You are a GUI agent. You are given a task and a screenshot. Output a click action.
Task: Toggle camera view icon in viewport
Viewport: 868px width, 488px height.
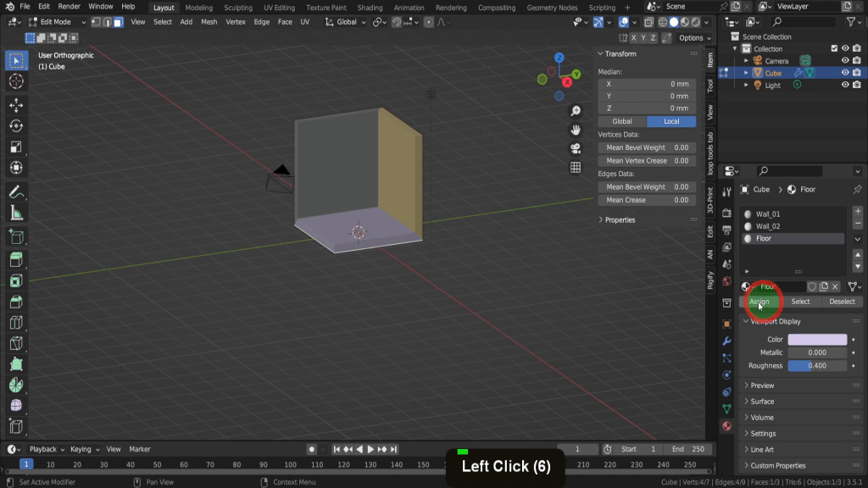576,148
